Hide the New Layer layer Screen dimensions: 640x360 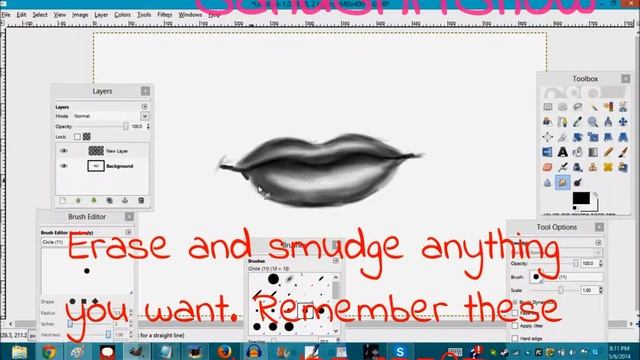[64, 151]
